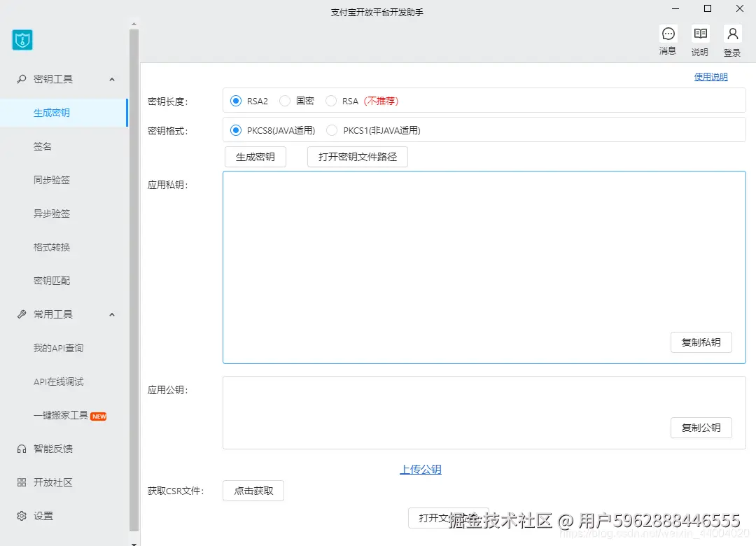The width and height of the screenshot is (756, 546).
Task: Select the 国密 key length option
Action: (285, 101)
